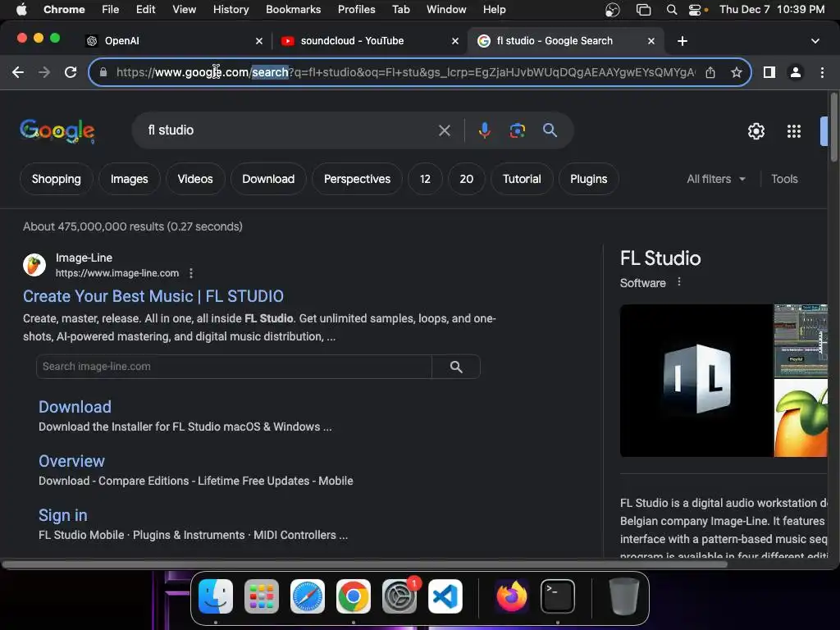Open the Tools options
Image resolution: width=840 pixels, height=630 pixels.
pyautogui.click(x=784, y=179)
